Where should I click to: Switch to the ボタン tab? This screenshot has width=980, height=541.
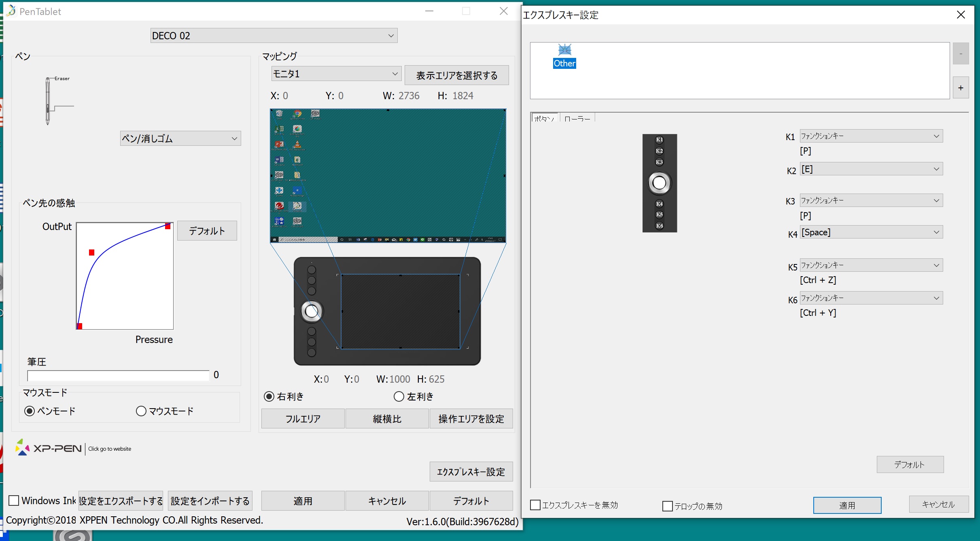544,118
